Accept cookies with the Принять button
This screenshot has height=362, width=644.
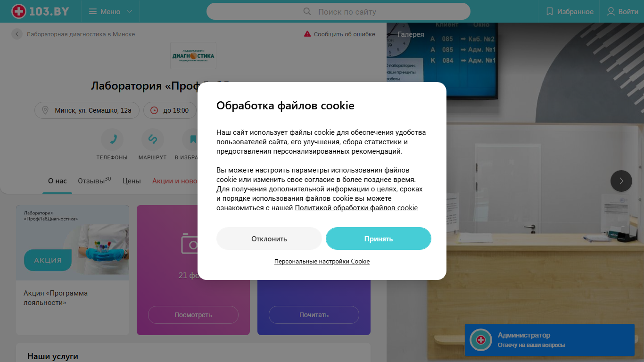(x=379, y=239)
